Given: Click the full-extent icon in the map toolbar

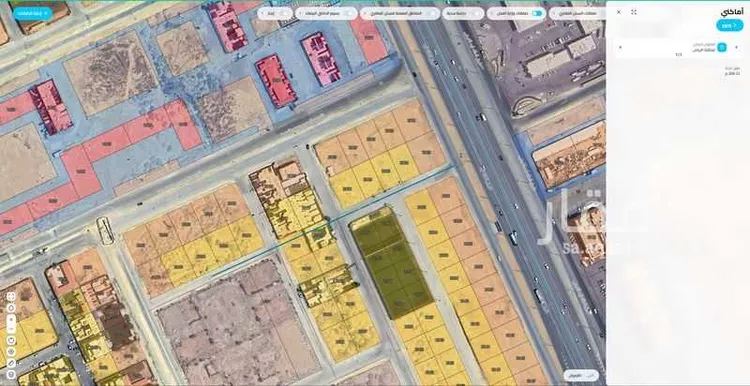Looking at the screenshot, I should (11, 297).
